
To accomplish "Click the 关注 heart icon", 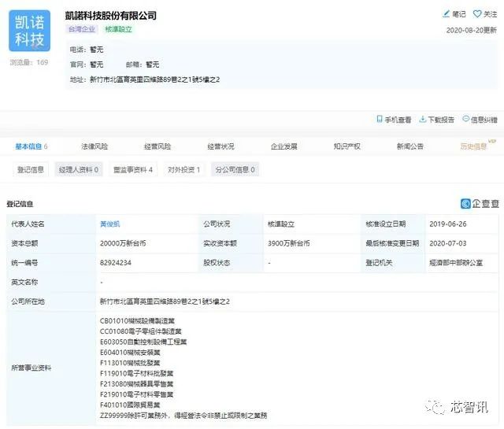I will [x=477, y=14].
